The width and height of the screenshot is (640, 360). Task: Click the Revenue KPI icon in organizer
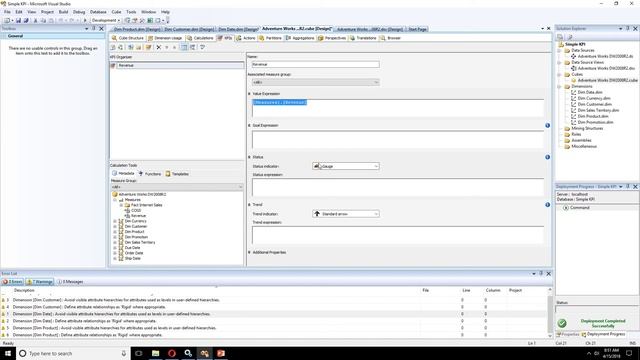pos(113,65)
